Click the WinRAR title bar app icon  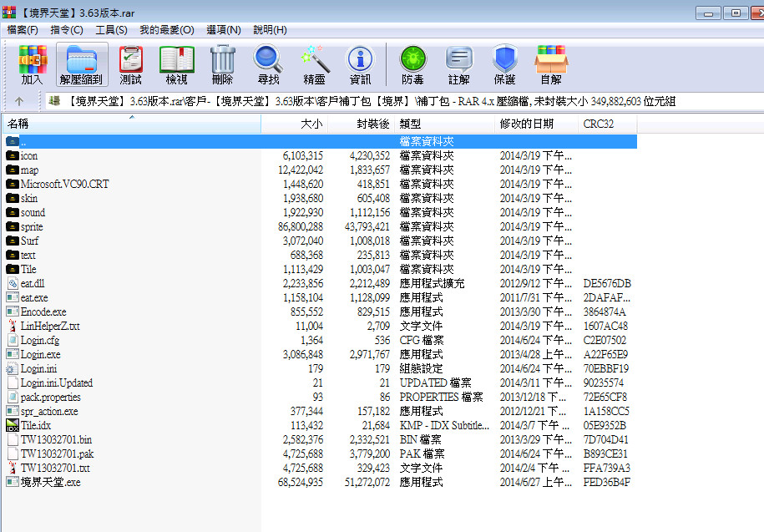point(9,13)
